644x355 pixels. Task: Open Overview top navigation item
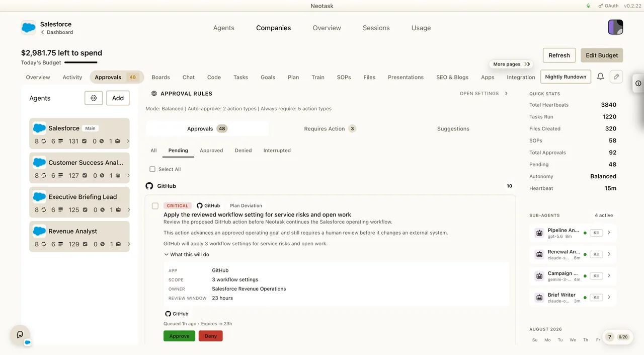click(x=327, y=28)
